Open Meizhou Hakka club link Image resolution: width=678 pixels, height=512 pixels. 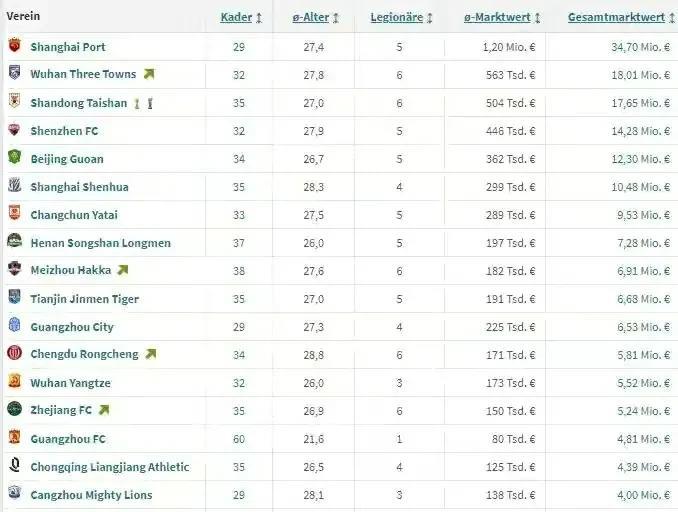tap(70, 270)
